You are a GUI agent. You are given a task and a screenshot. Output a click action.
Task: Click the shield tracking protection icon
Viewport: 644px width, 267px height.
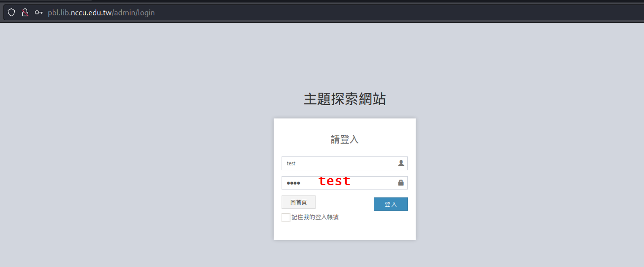click(11, 12)
